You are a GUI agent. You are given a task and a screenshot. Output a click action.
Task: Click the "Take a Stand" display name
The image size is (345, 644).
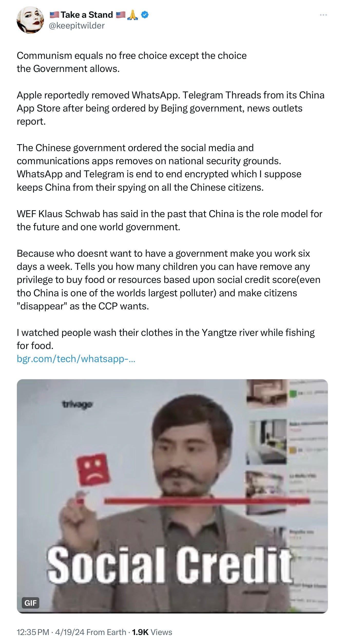point(87,15)
